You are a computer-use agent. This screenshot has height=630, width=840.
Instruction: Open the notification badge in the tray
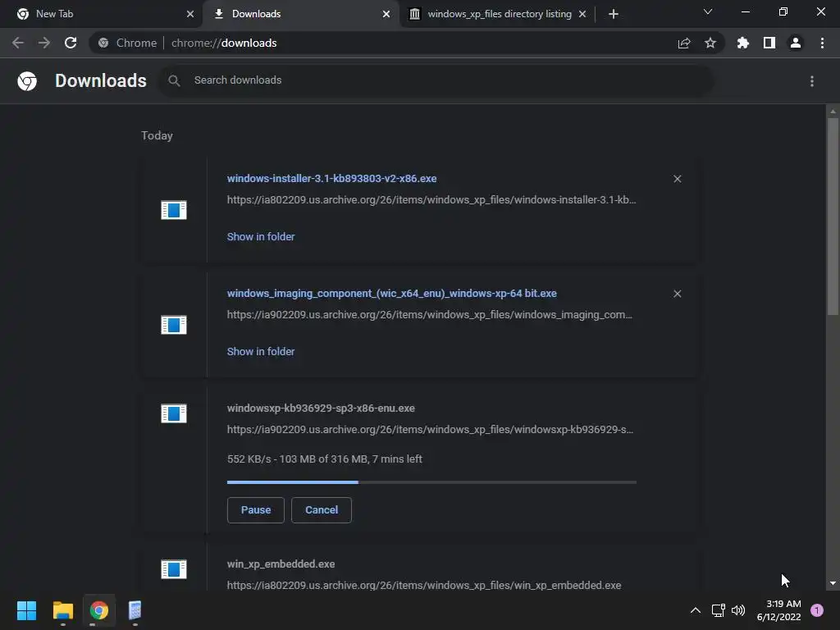click(817, 610)
